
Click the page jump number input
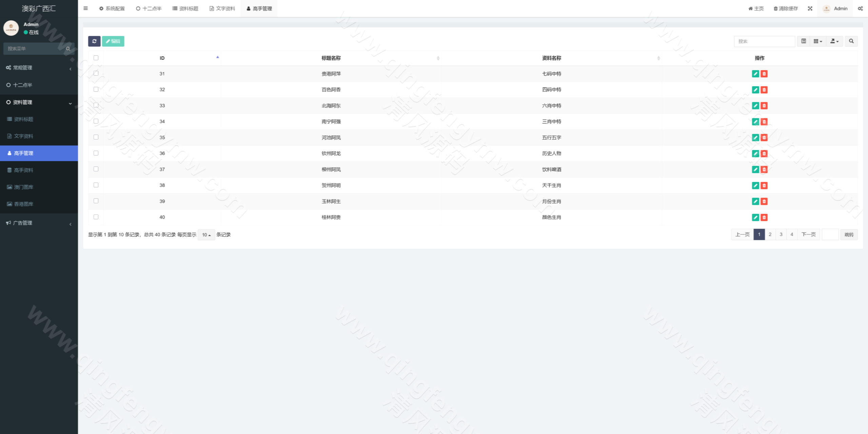point(830,234)
